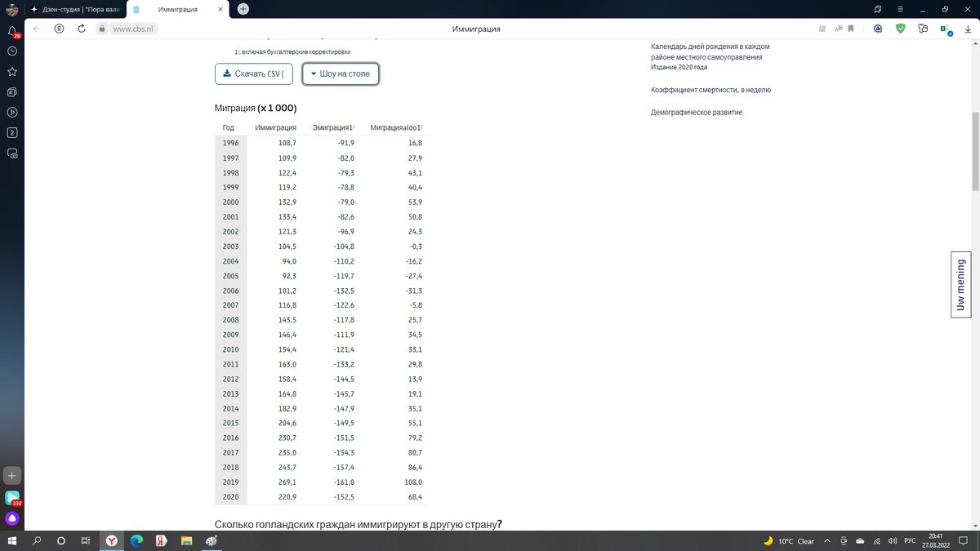The height and width of the screenshot is (551, 980).
Task: Open Task View on taskbar
Action: coord(86,540)
